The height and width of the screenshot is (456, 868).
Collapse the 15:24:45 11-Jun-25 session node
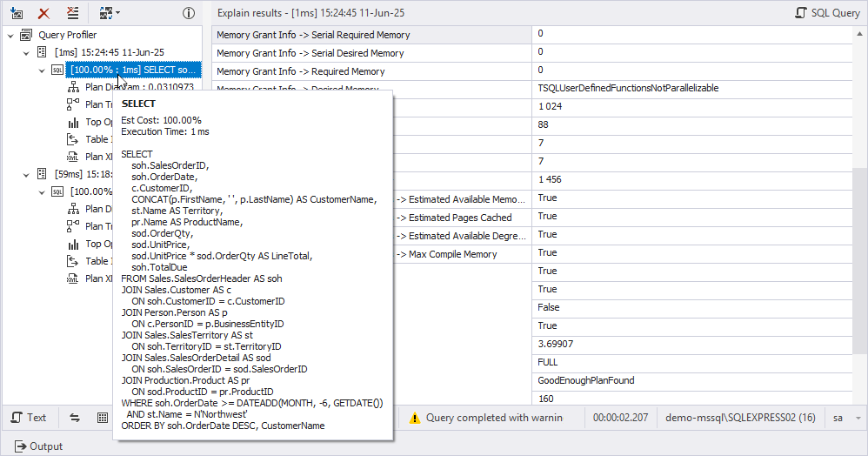[26, 52]
